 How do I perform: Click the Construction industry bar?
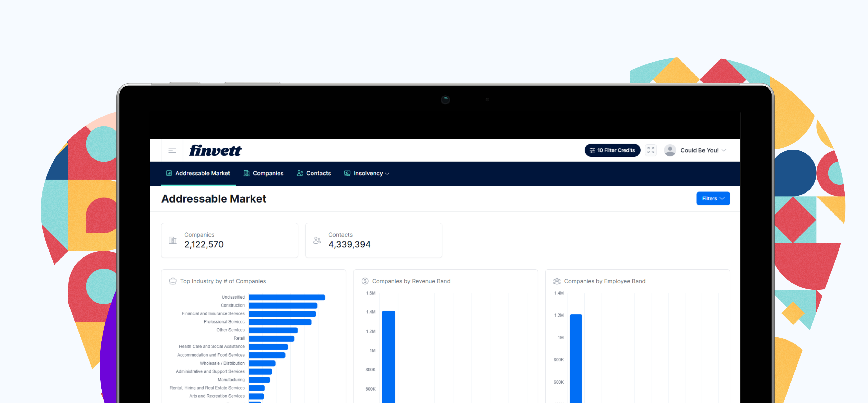click(x=283, y=305)
